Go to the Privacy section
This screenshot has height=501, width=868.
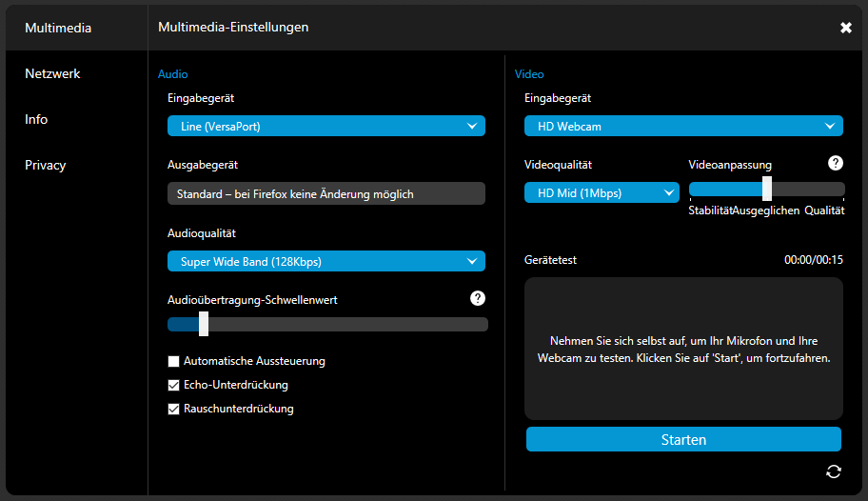click(46, 165)
